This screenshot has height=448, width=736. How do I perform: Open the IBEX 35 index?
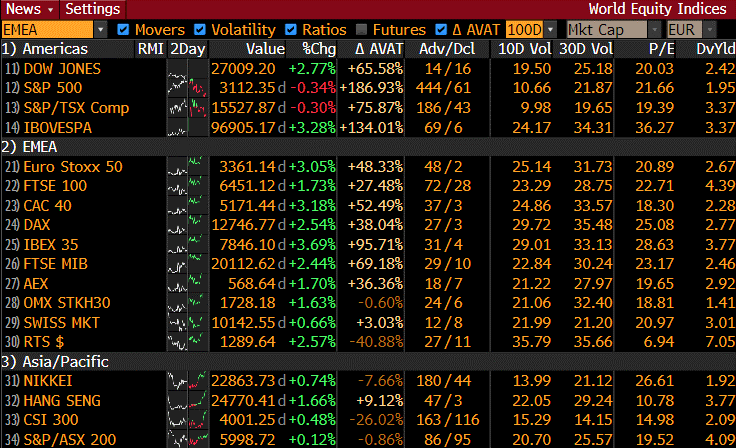click(51, 245)
